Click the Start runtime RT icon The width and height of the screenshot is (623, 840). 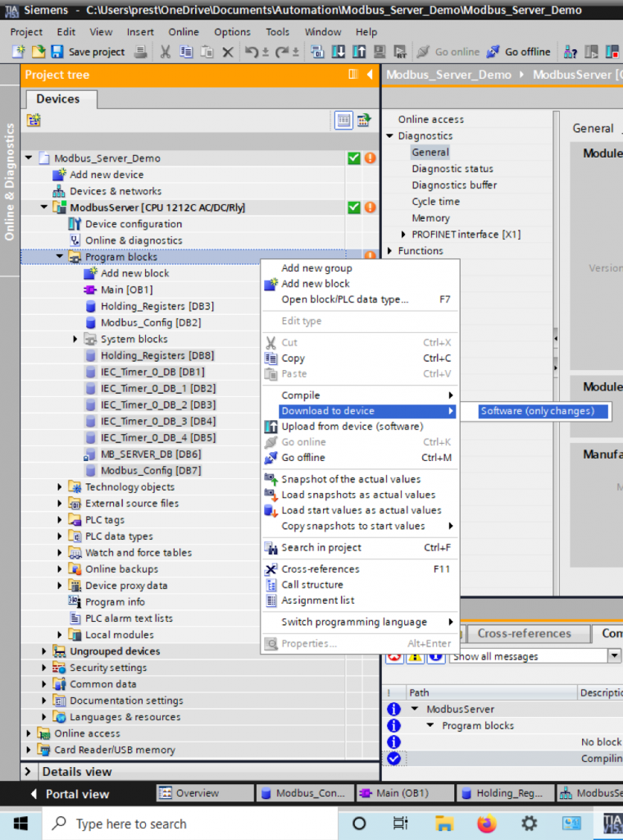coord(400,52)
